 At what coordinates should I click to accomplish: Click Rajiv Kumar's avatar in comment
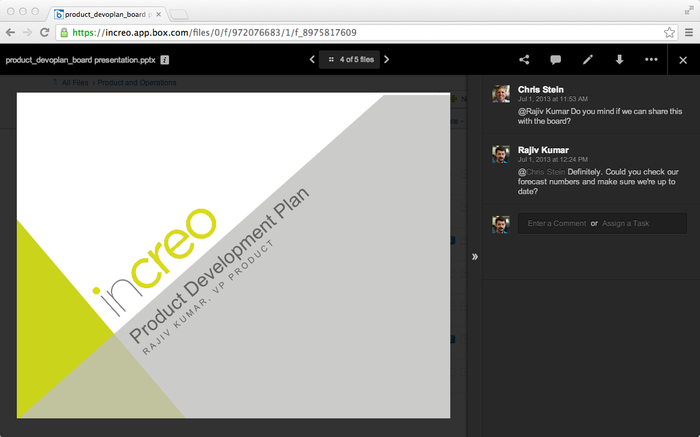501,154
